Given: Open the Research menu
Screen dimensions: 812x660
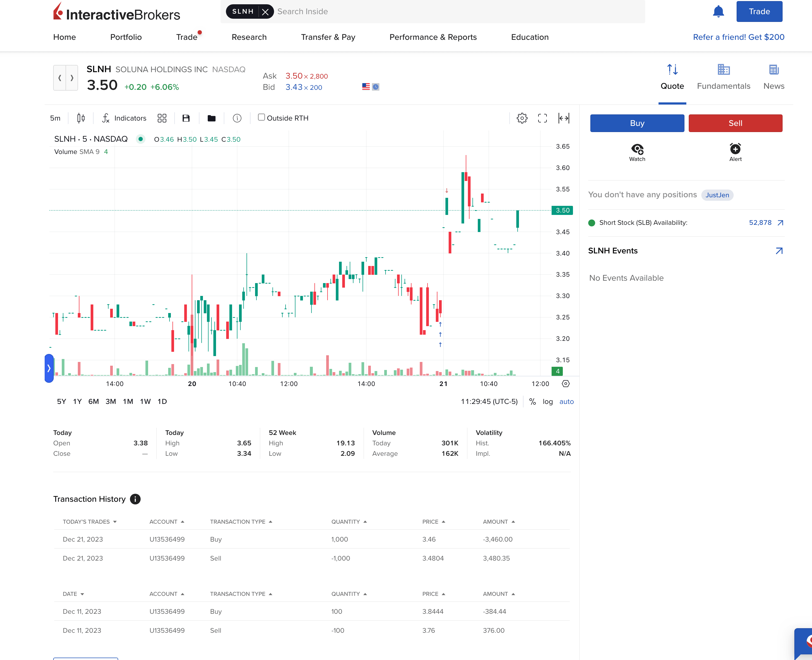Looking at the screenshot, I should (x=249, y=37).
